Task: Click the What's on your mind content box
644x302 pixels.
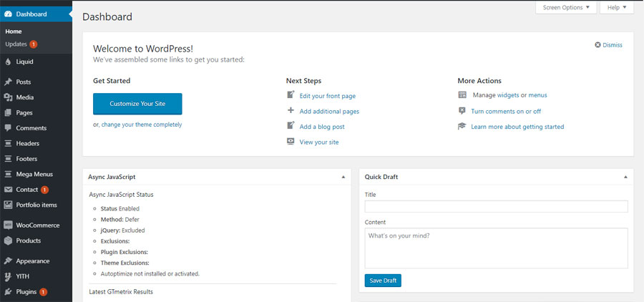Action: (x=496, y=248)
